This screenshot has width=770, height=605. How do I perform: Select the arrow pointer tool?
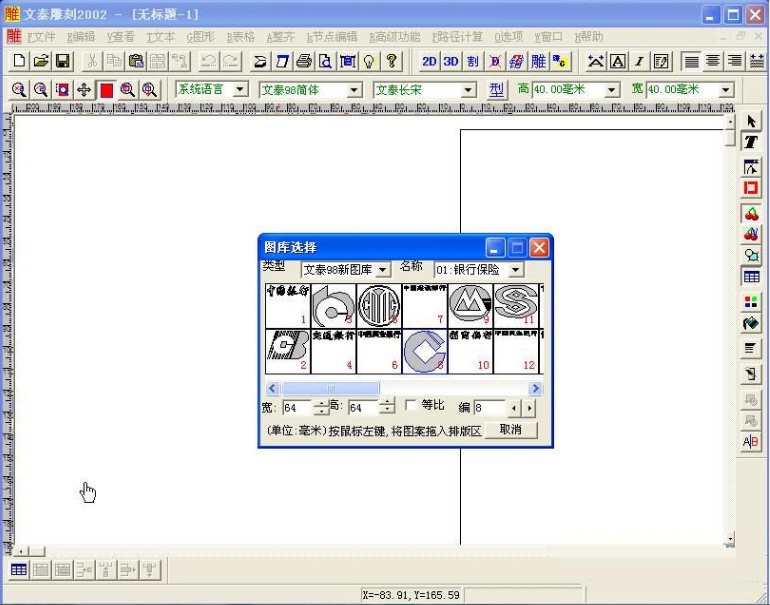click(x=751, y=121)
